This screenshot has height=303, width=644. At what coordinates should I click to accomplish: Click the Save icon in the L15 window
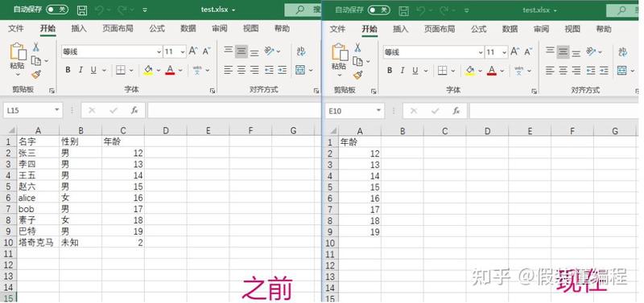(82, 10)
